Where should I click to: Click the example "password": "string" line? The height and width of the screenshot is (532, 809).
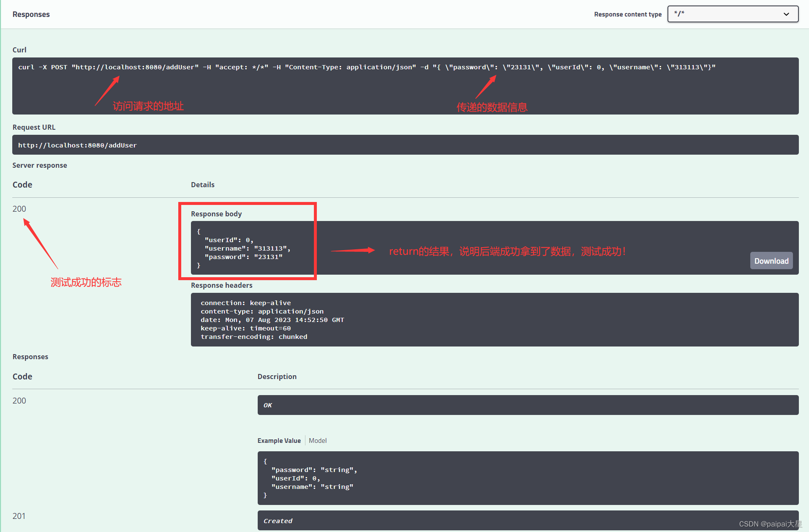tap(314, 470)
